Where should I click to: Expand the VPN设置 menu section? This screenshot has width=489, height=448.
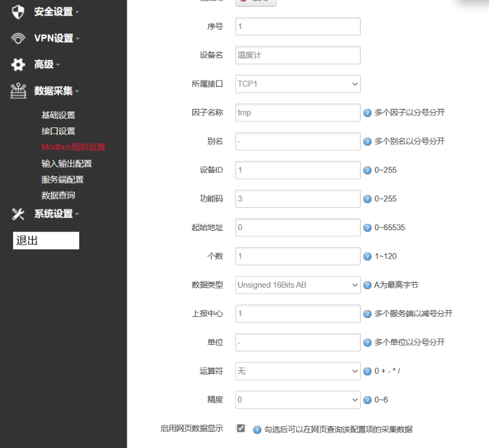point(56,38)
